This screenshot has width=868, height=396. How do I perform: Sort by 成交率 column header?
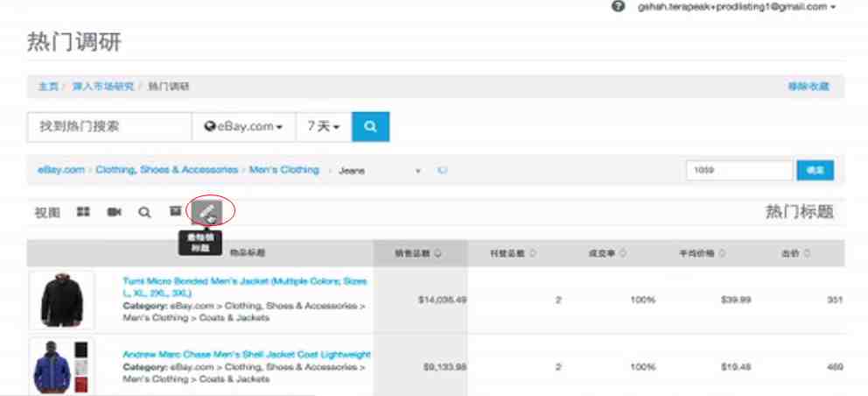click(x=608, y=253)
